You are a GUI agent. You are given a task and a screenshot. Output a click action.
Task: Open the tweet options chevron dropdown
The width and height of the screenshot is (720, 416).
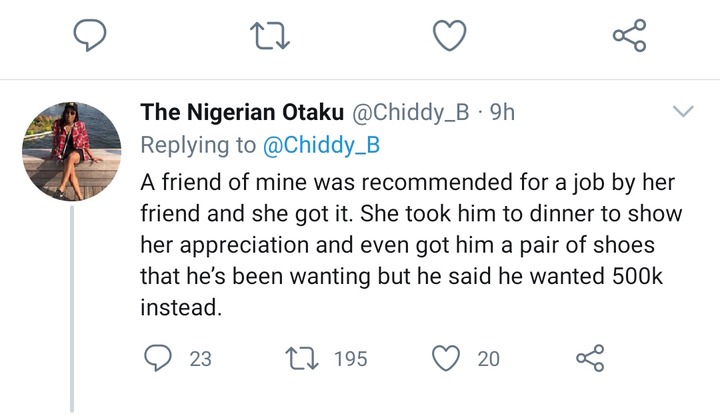click(683, 111)
